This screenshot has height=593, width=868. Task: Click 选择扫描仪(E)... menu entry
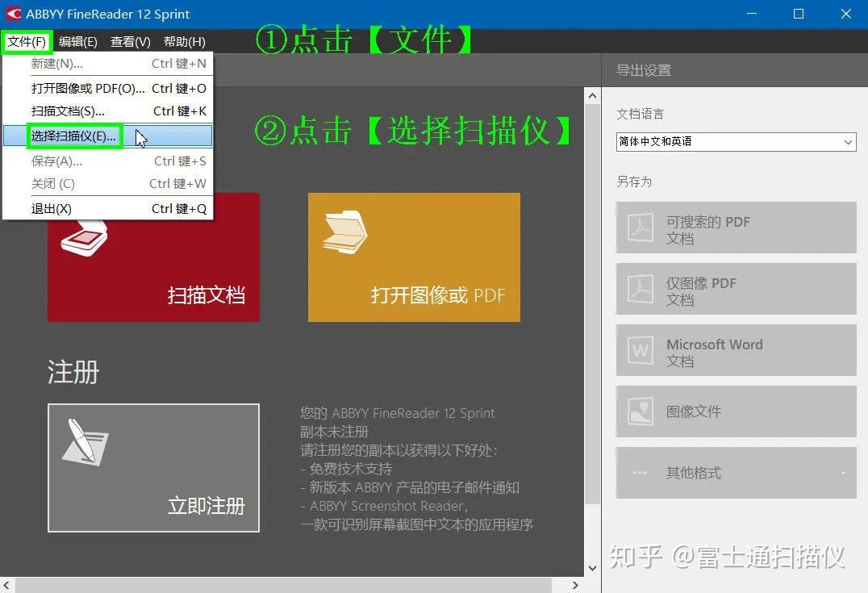click(x=108, y=136)
